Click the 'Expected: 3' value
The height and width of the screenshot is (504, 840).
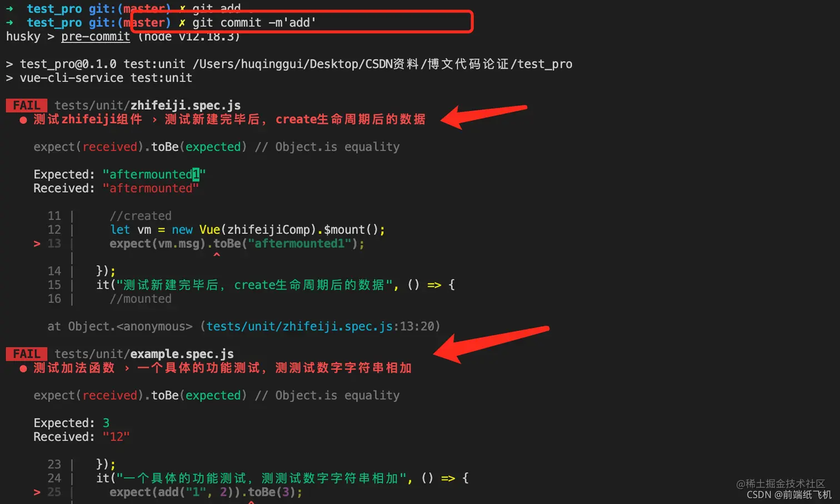coord(106,423)
